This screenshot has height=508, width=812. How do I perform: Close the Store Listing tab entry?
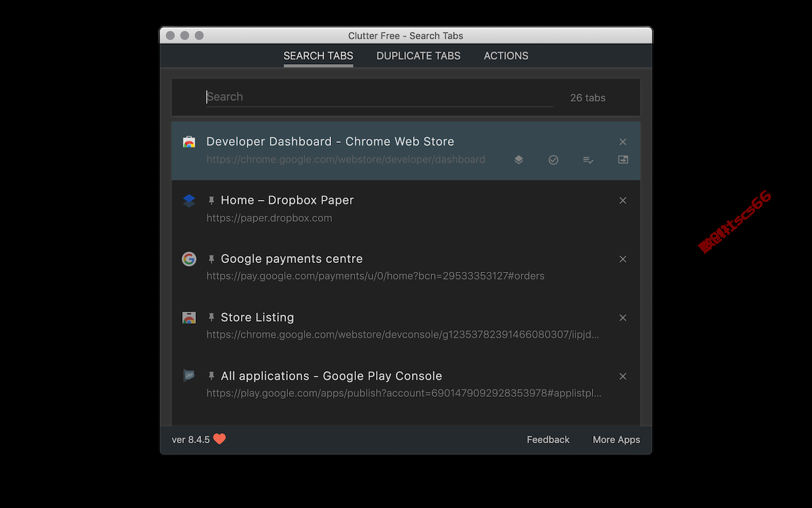coord(623,317)
